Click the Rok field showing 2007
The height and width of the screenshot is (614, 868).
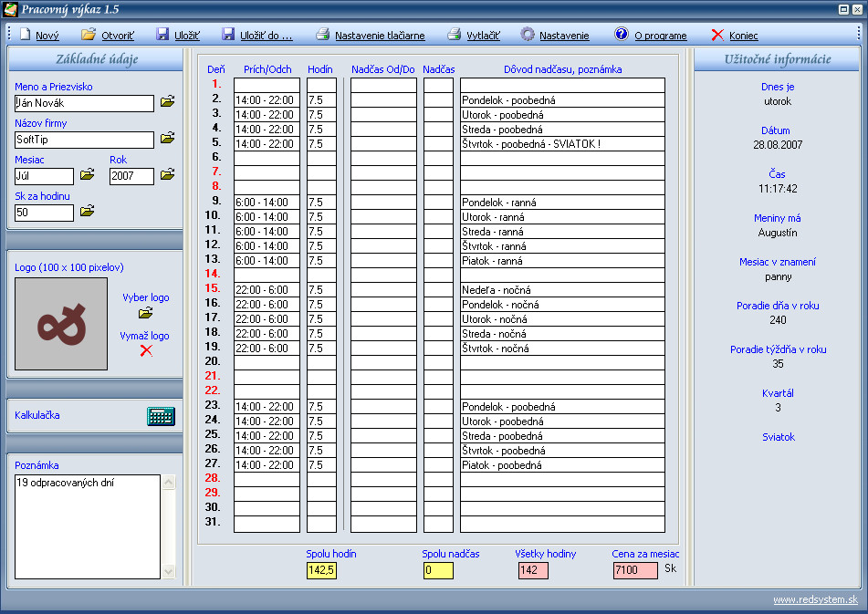[131, 176]
